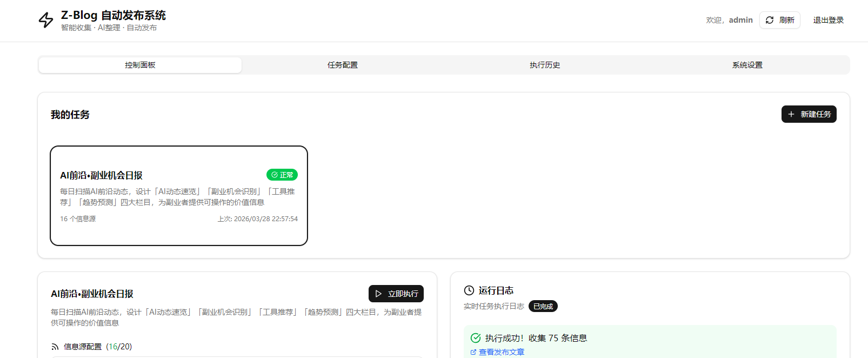Click the plus icon for new task

(791, 114)
